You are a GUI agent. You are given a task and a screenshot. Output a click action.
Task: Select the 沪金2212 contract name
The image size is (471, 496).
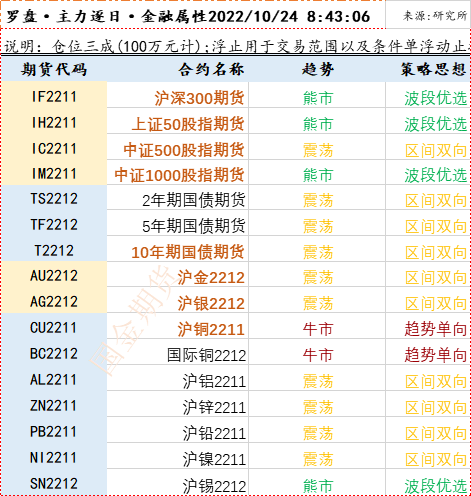click(211, 278)
